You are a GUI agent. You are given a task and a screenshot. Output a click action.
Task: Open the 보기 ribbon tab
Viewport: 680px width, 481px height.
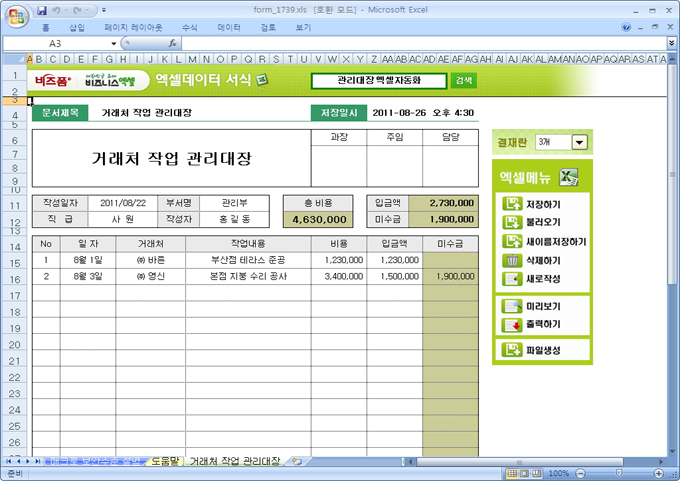303,28
